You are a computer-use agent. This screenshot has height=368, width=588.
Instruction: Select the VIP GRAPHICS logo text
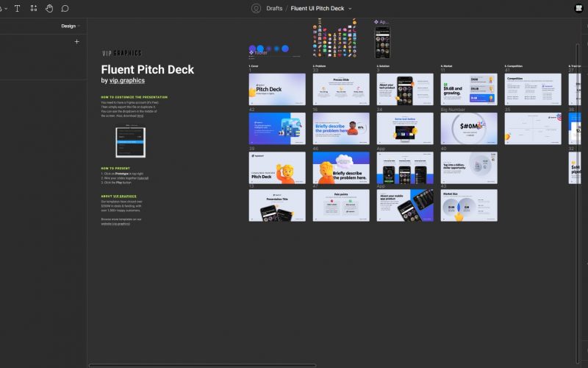(122, 53)
